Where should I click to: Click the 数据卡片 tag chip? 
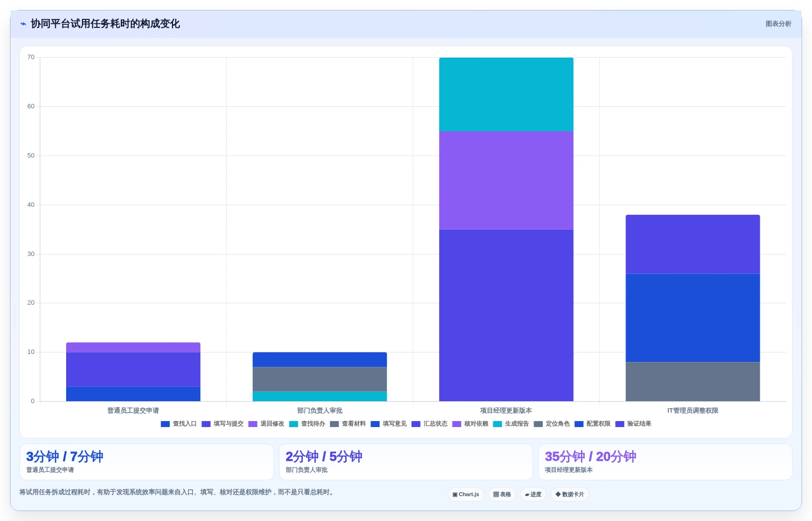coord(570,494)
